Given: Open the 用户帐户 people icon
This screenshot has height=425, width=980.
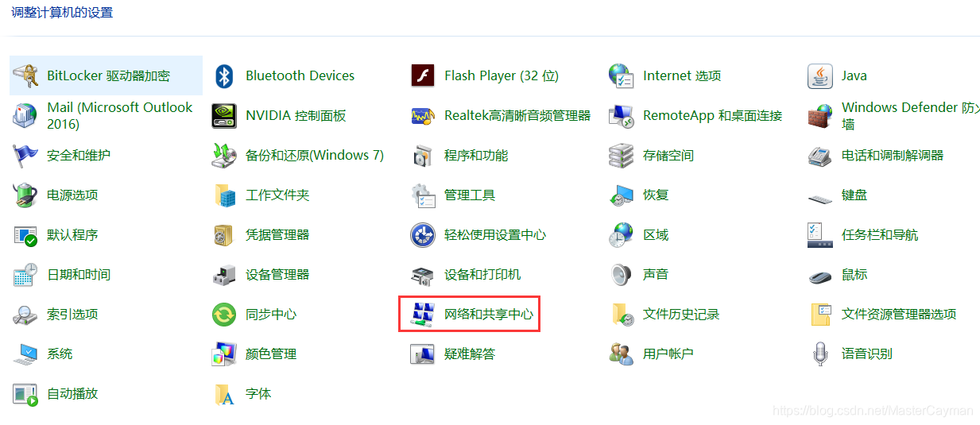Looking at the screenshot, I should point(622,354).
